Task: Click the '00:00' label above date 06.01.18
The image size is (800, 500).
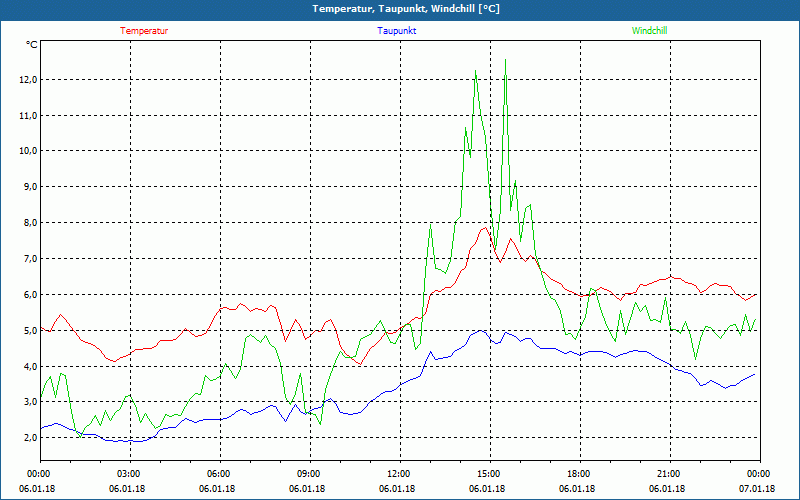Action: [x=40, y=474]
